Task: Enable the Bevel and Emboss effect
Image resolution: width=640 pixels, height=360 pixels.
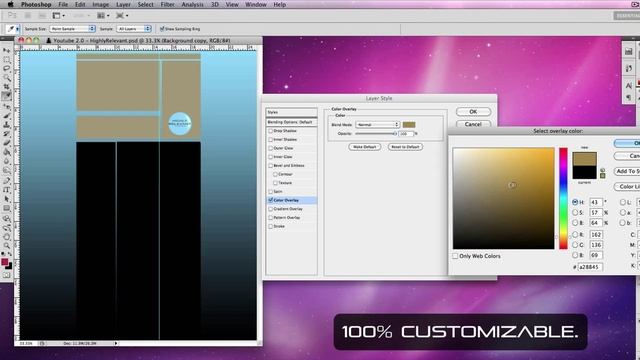Action: [270, 165]
